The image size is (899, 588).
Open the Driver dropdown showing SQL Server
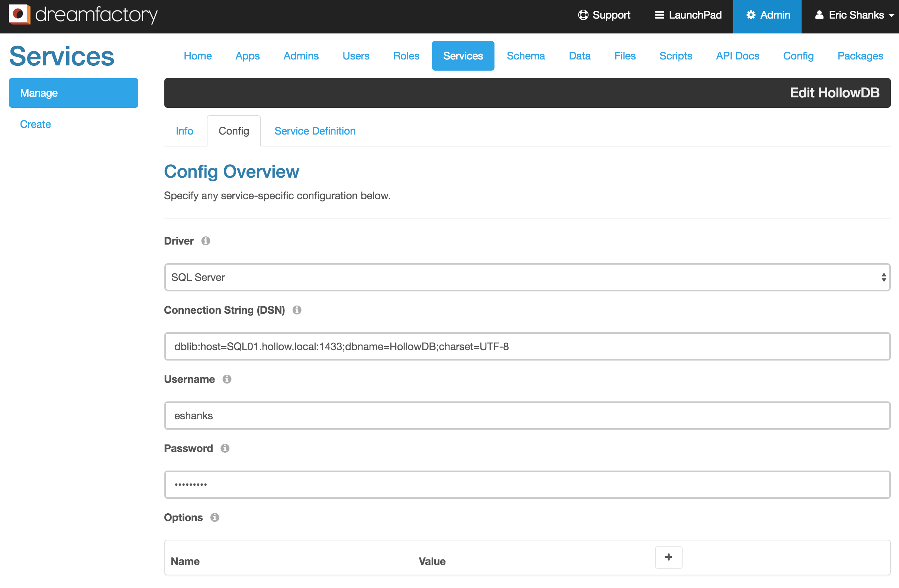tap(527, 277)
